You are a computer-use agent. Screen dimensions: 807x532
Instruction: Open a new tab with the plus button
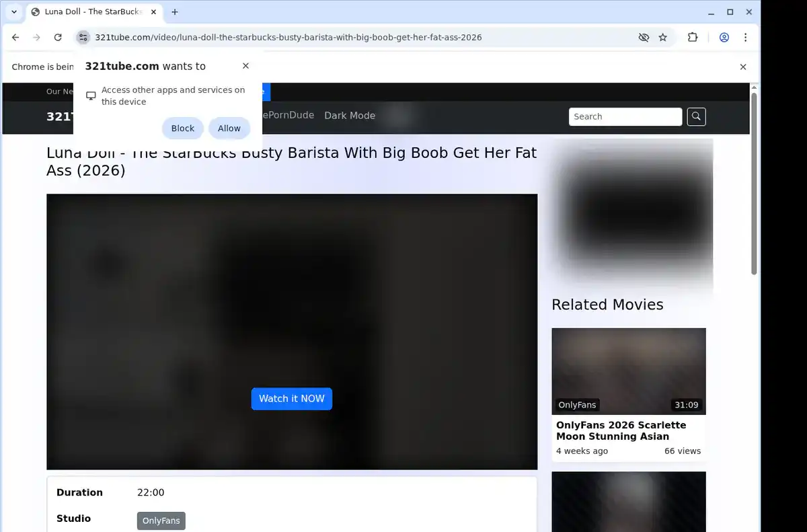175,12
